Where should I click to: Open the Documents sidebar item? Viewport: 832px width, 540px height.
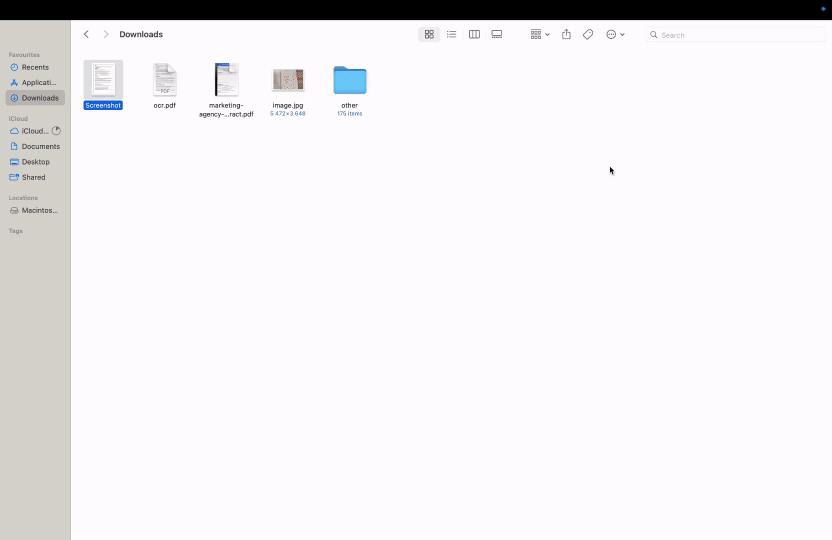[x=40, y=146]
